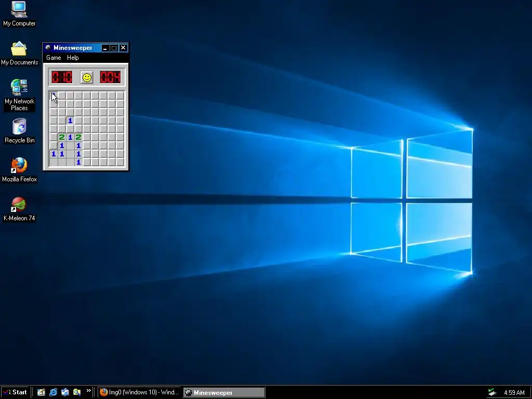
Task: Launch Outlook Express from quick launch
Action: click(x=65, y=393)
